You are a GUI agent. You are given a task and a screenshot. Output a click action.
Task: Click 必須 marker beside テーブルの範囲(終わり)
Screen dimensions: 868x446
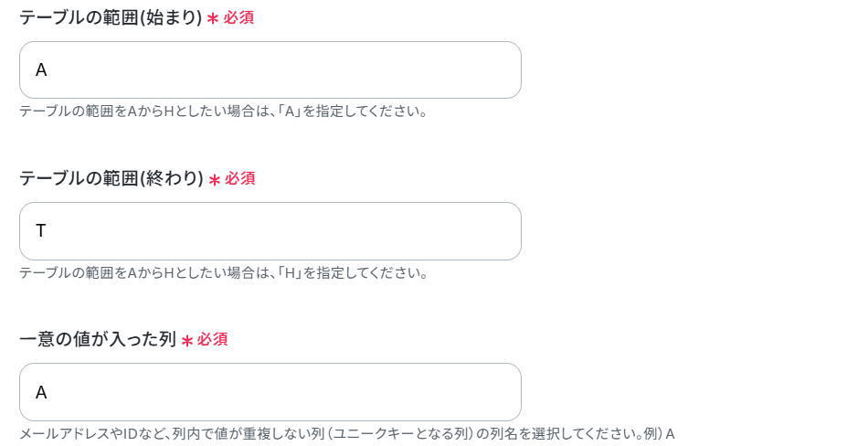point(239,178)
